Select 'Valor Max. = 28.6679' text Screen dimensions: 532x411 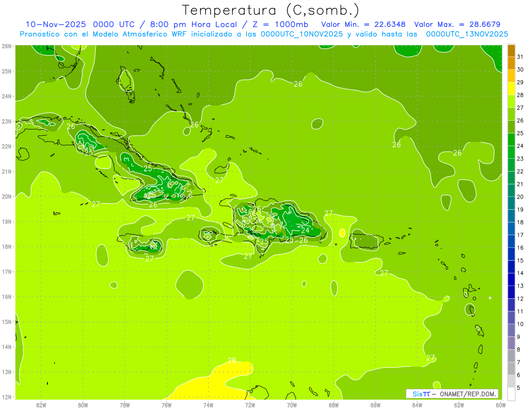pos(457,24)
